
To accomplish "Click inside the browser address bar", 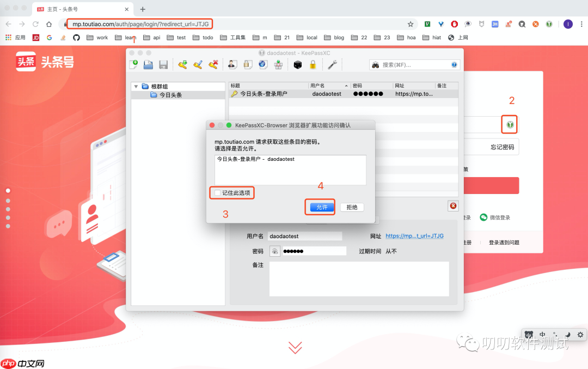I will pyautogui.click(x=136, y=24).
